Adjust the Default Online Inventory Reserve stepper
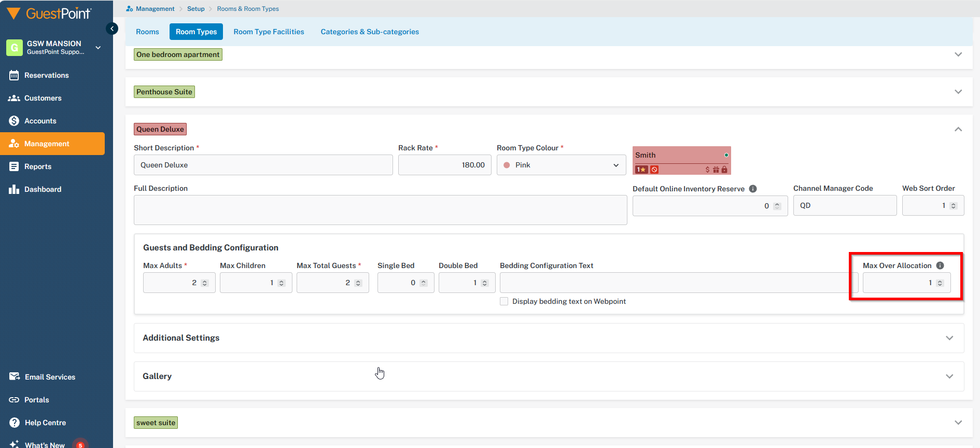980x448 pixels. click(x=777, y=206)
